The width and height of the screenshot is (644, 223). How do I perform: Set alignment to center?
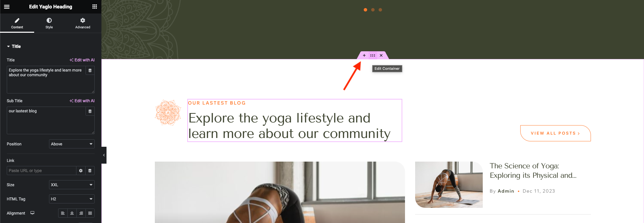click(x=72, y=213)
